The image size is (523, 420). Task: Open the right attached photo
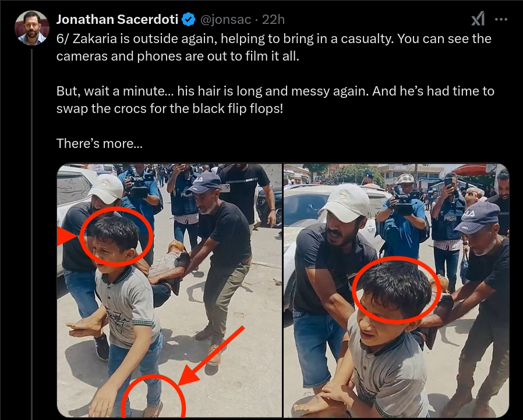(x=396, y=290)
